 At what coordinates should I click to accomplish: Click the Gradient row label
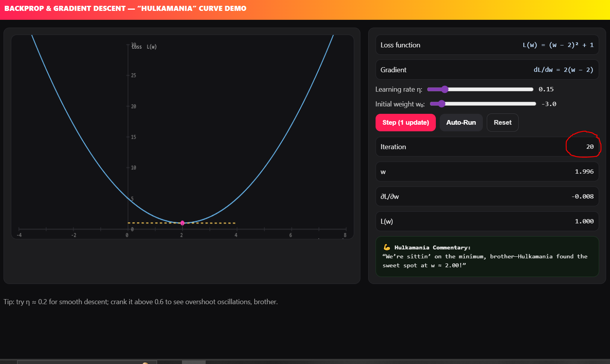(393, 70)
